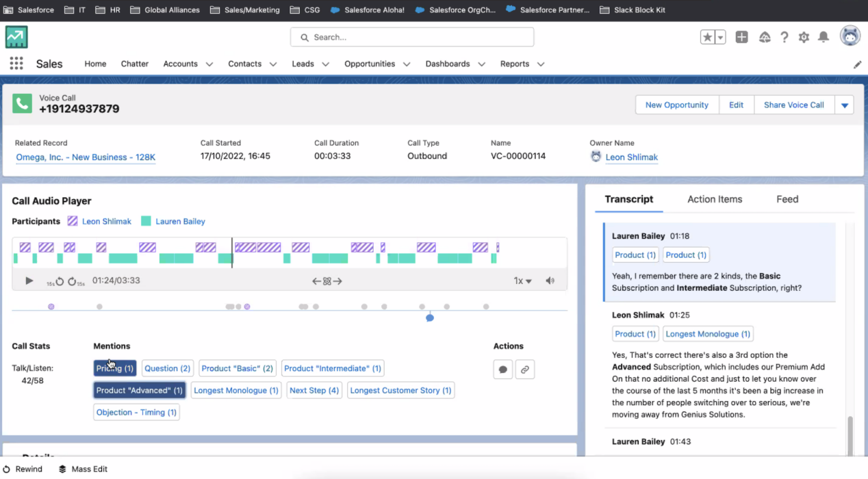The height and width of the screenshot is (479, 868).
Task: Toggle the Pricing (1) mention filter
Action: (115, 368)
